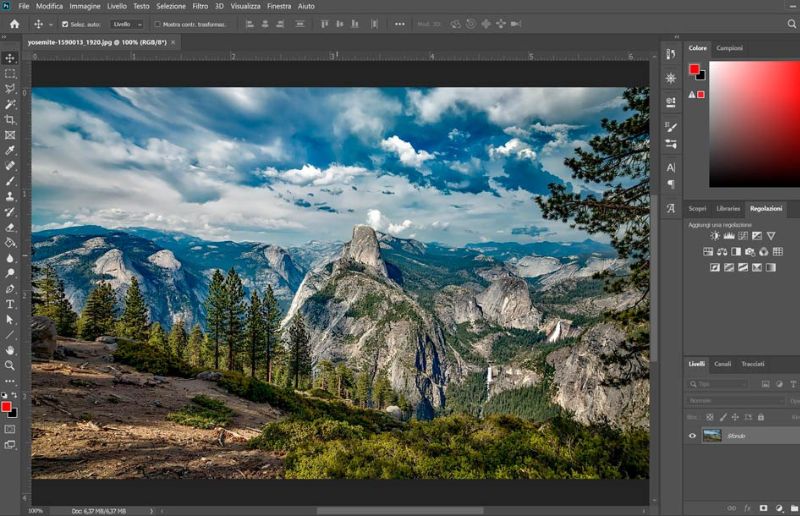The width and height of the screenshot is (800, 516).
Task: Open the tool preset arrow beside Move icon
Action: [x=51, y=24]
